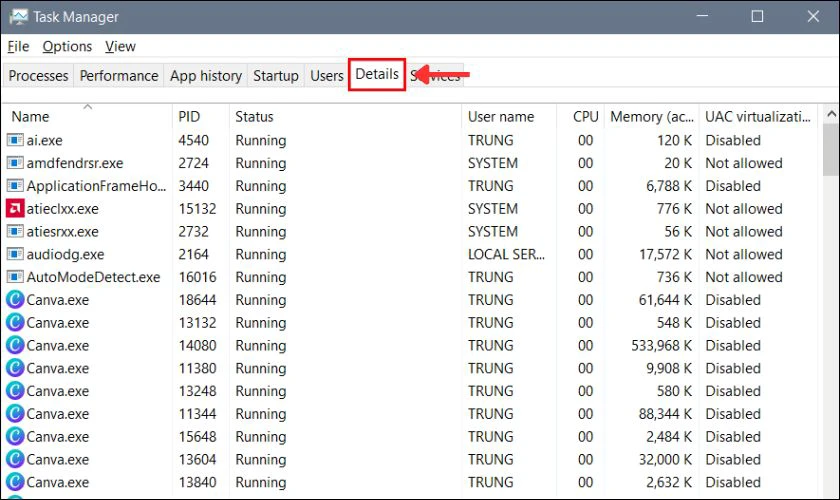Click the amdfendrsr.exe process icon

coord(15,163)
